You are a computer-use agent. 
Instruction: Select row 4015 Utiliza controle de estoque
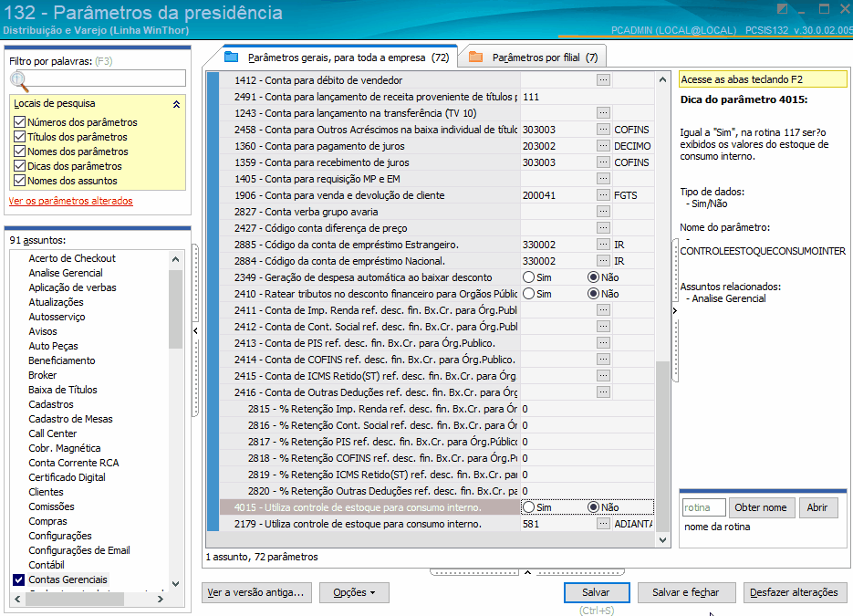click(x=369, y=507)
